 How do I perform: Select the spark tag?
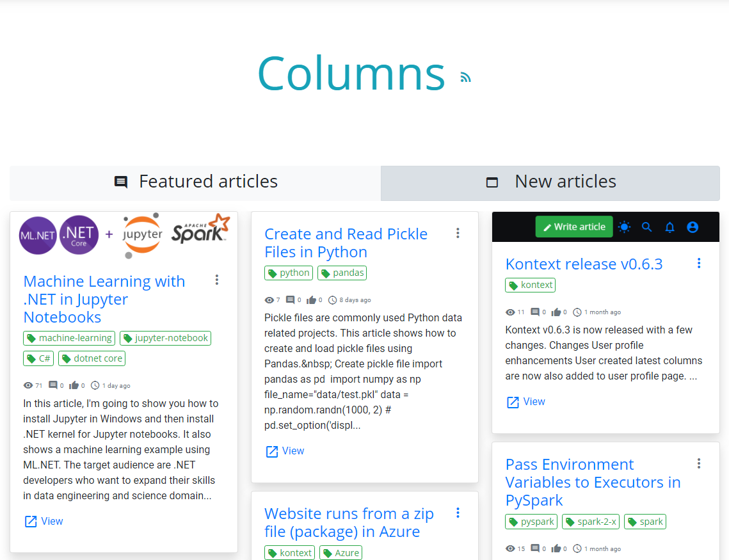point(645,522)
